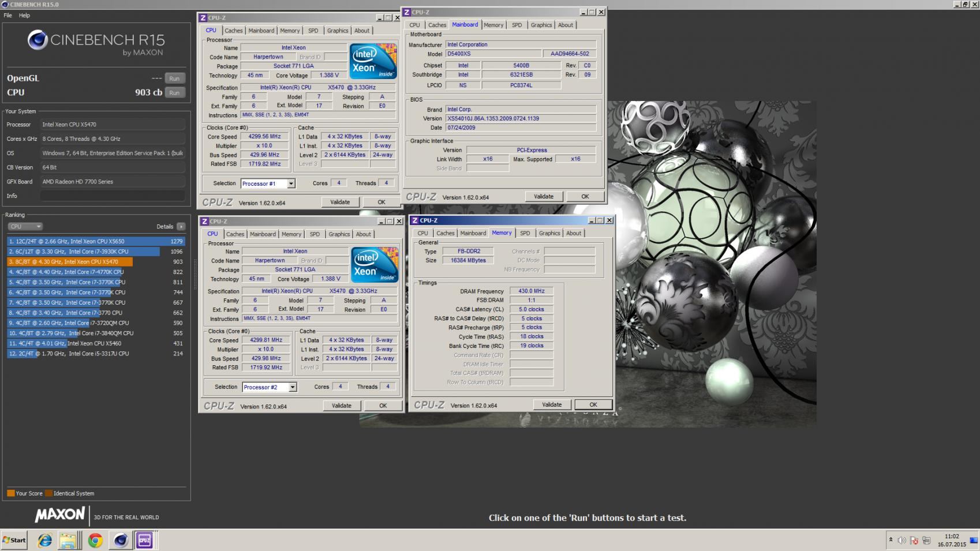
Task: Switch to CPU tab in the Mainboard window
Action: (415, 25)
